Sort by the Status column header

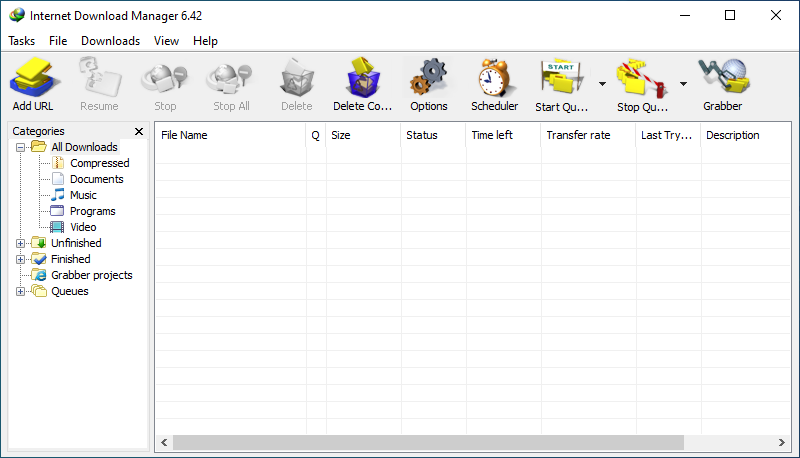tap(433, 135)
